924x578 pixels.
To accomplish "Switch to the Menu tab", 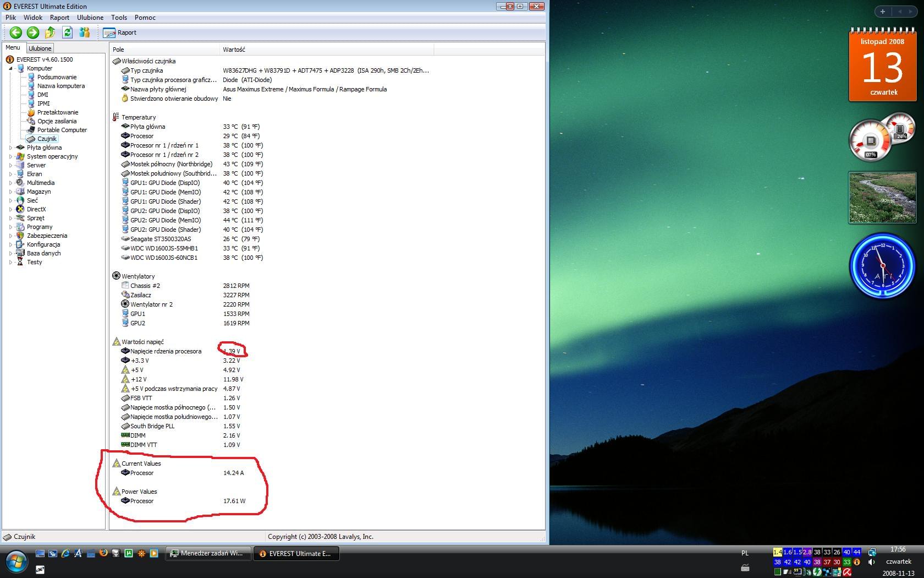I will click(x=13, y=48).
